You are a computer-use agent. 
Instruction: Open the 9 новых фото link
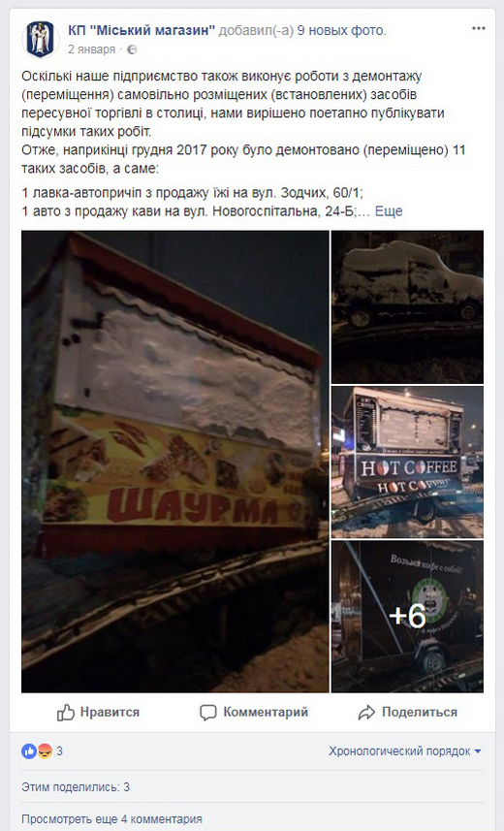click(x=341, y=31)
